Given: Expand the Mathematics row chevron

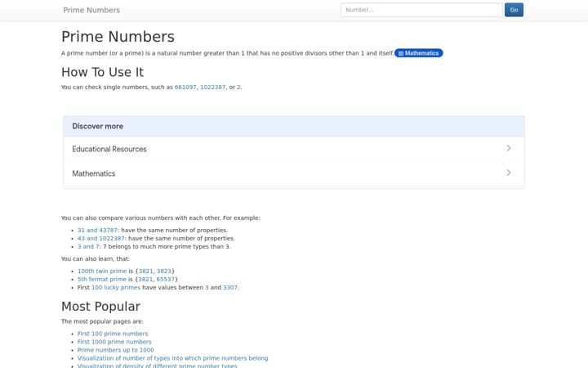Looking at the screenshot, I should 509,173.
